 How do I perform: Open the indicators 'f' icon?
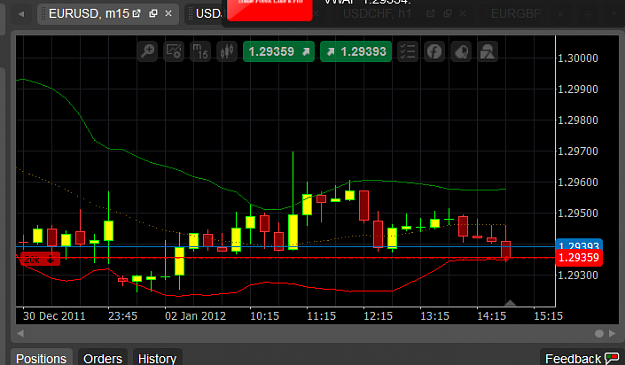tap(434, 51)
